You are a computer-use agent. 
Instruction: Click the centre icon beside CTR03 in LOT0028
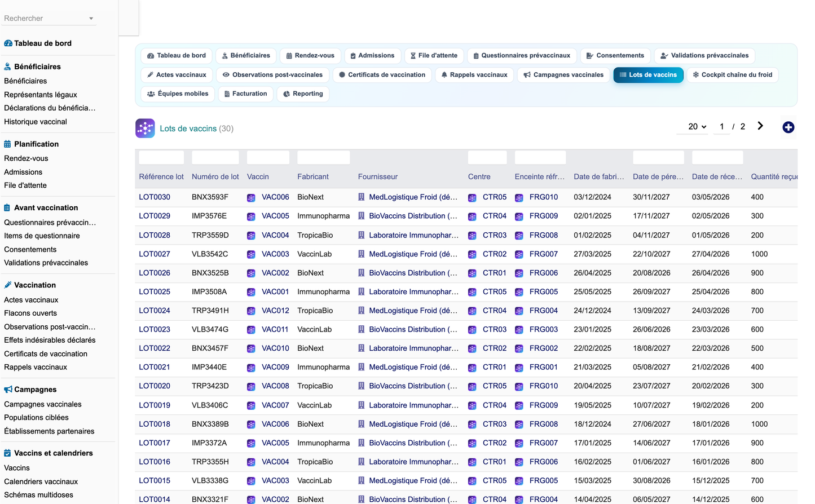tap(472, 236)
